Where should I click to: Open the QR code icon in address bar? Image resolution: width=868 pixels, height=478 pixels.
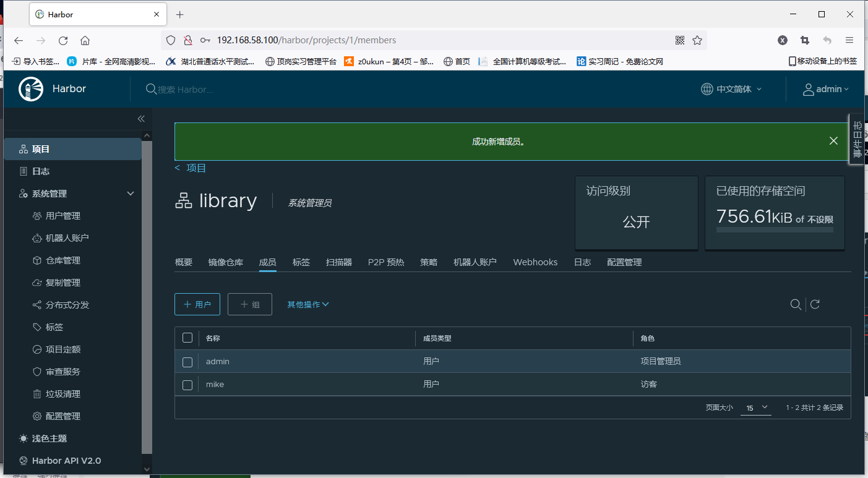(680, 40)
